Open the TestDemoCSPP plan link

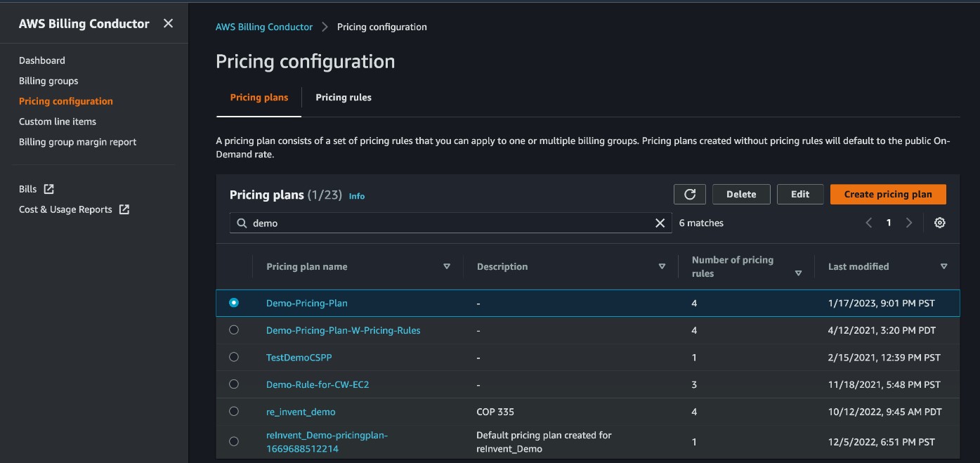299,357
